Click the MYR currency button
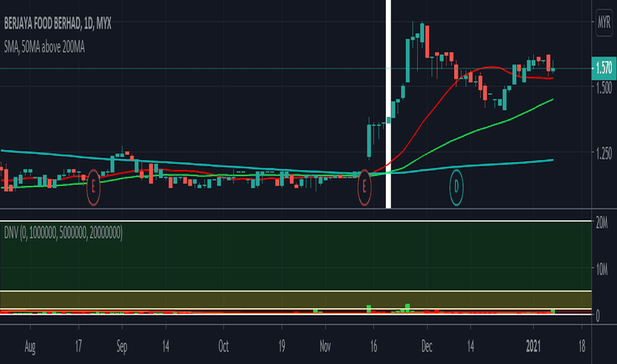 coord(604,22)
